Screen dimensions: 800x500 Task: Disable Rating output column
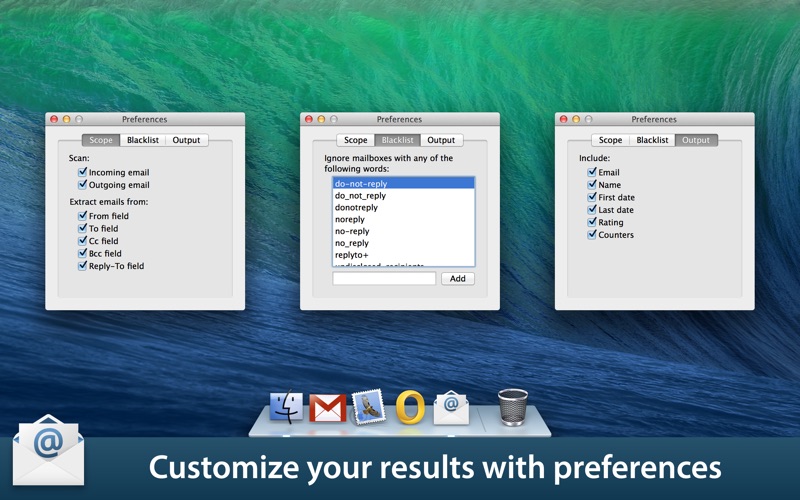[592, 222]
